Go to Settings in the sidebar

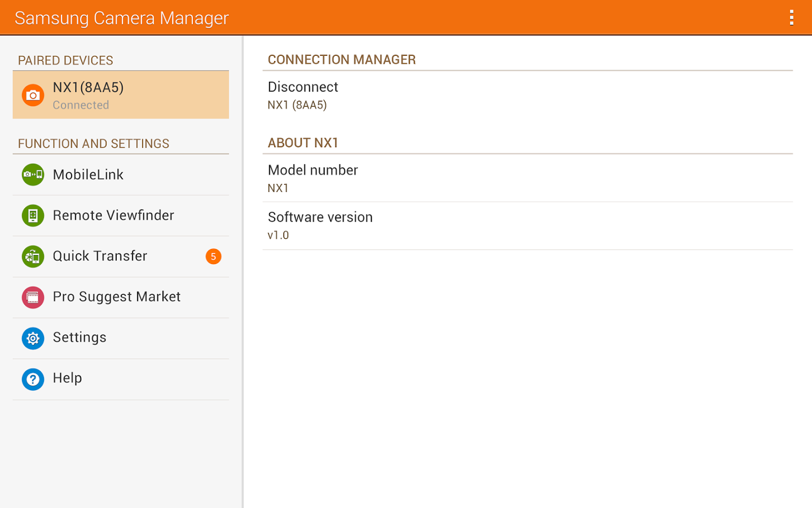(x=121, y=338)
